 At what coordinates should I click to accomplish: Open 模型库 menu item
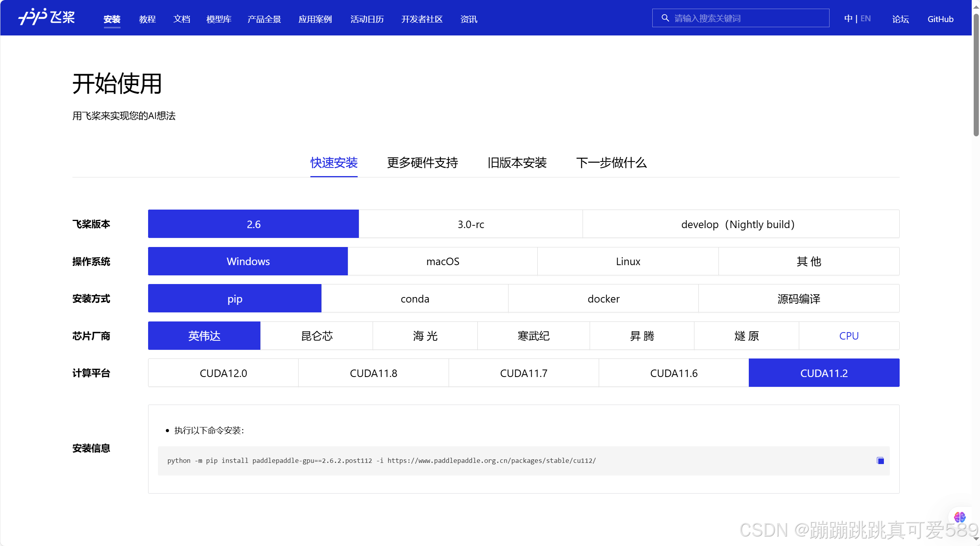(x=219, y=19)
